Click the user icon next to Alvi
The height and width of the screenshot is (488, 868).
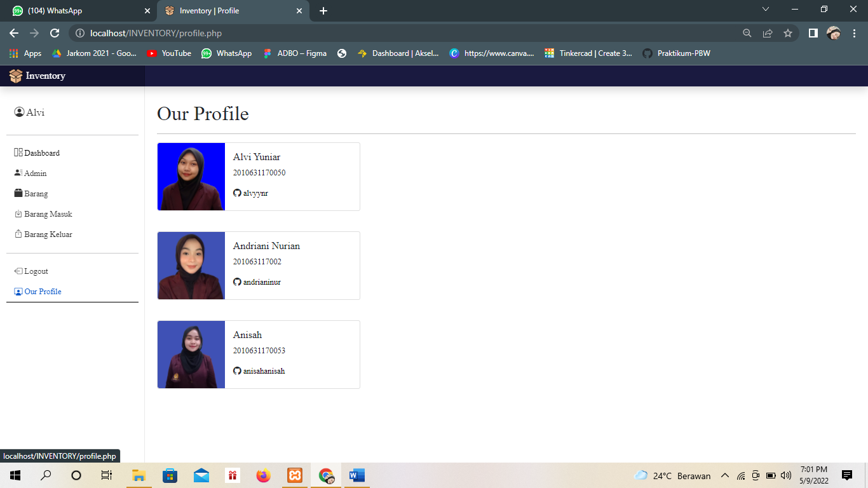(x=18, y=112)
